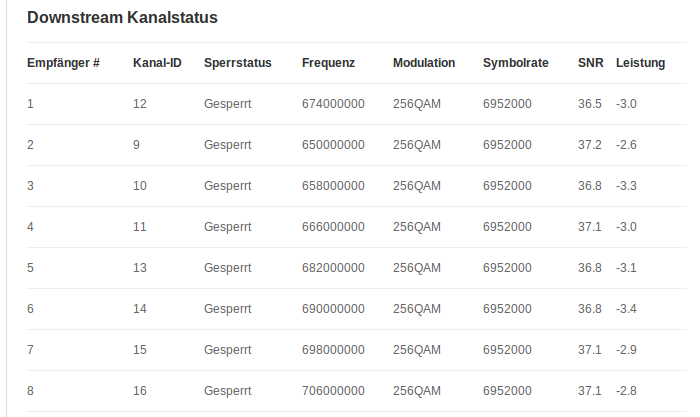Click the Symbolrate column header

(516, 63)
